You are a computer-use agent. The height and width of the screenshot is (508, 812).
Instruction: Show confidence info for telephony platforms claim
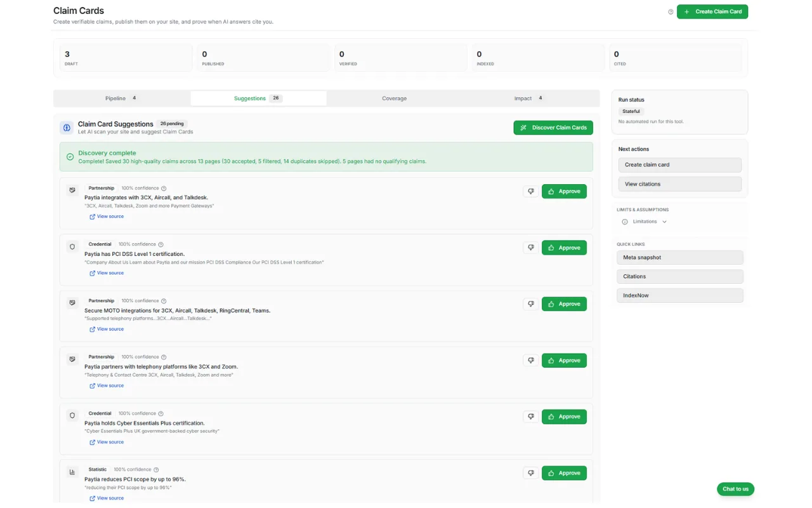point(164,357)
